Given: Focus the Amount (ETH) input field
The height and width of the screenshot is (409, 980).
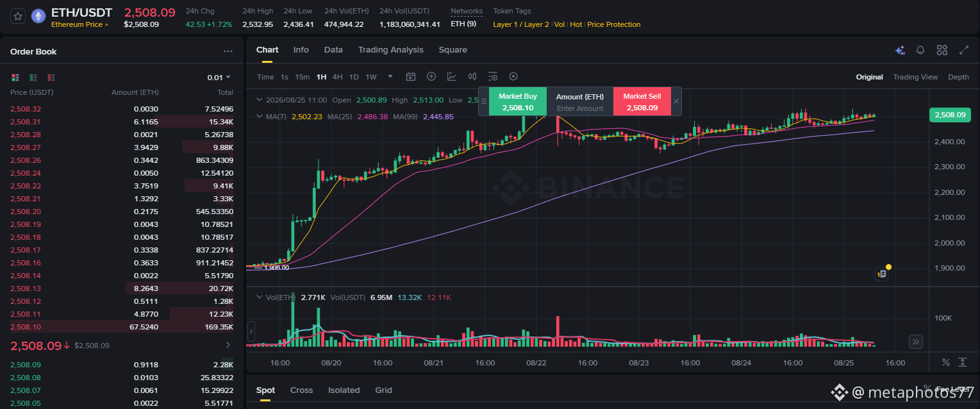Looking at the screenshot, I should tap(580, 108).
